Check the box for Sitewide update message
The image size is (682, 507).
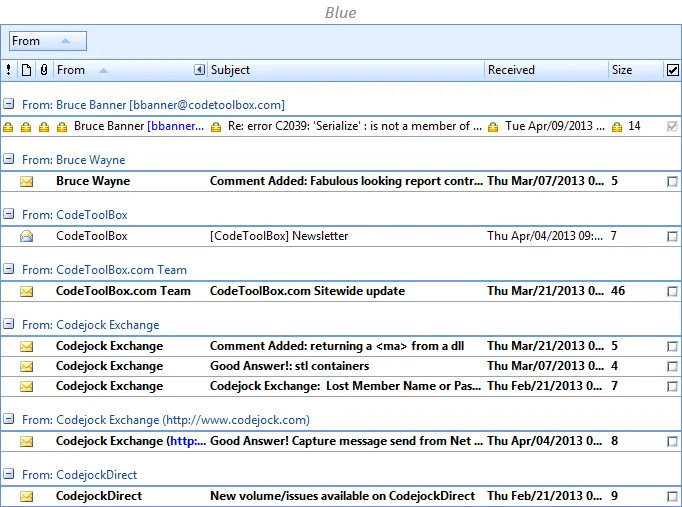[x=672, y=292]
